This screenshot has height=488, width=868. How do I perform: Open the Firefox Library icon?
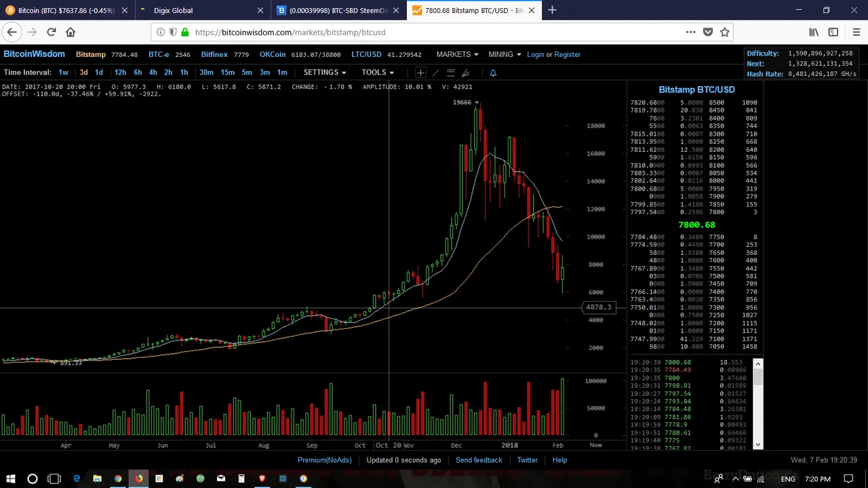coord(814,32)
